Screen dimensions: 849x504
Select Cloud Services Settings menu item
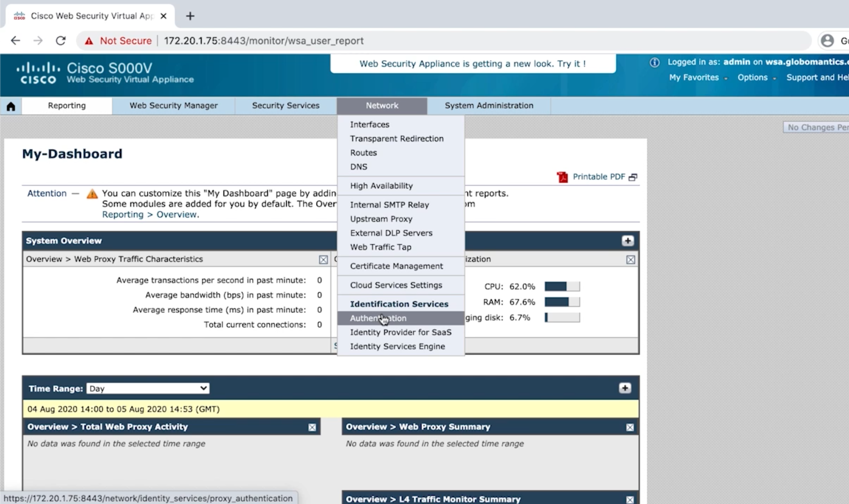tap(401, 285)
